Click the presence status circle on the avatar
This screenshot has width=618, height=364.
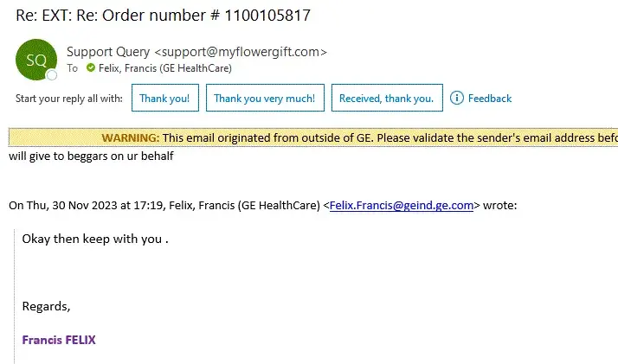pos(52,75)
